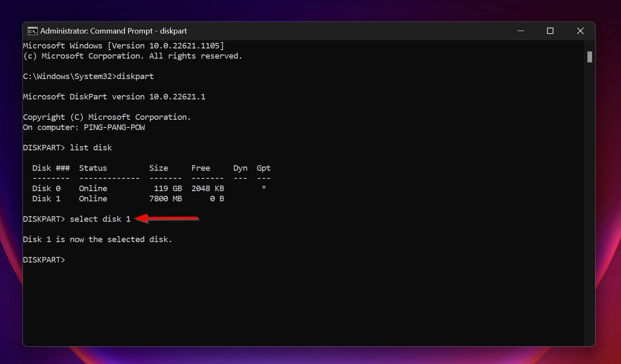Click the vertical scrollbar thumb
This screenshot has height=364, width=621.
point(590,56)
